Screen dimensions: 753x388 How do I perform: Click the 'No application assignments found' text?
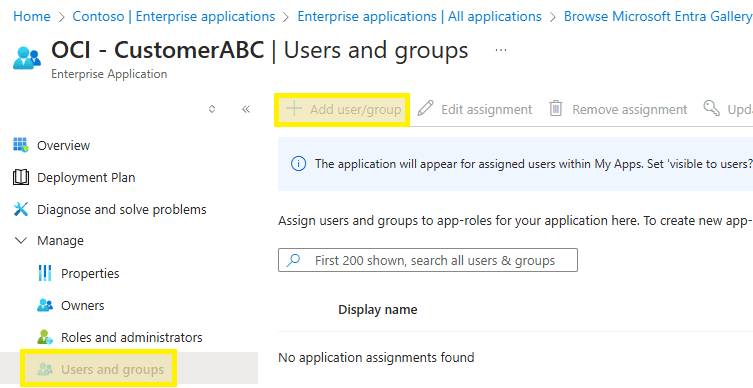point(376,357)
